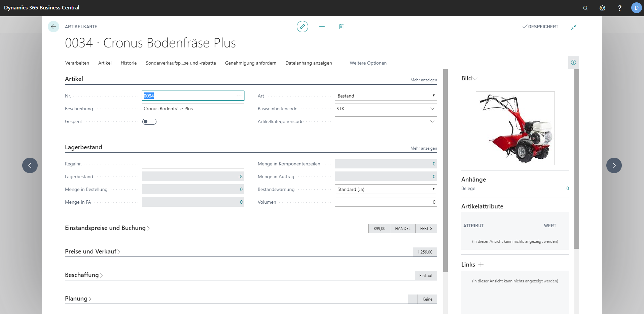Open the settings gear icon
The height and width of the screenshot is (314, 644).
coord(602,8)
